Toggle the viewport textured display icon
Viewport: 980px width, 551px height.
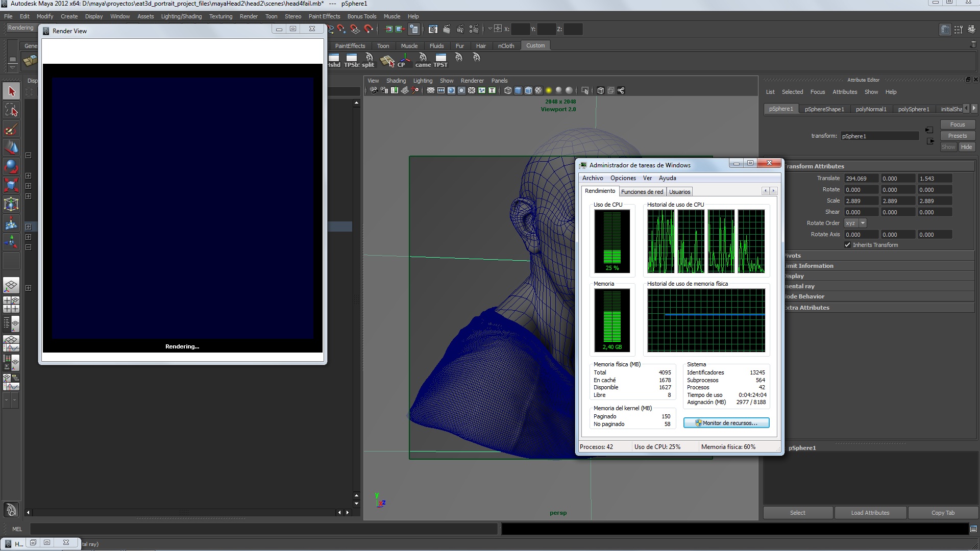click(x=538, y=90)
